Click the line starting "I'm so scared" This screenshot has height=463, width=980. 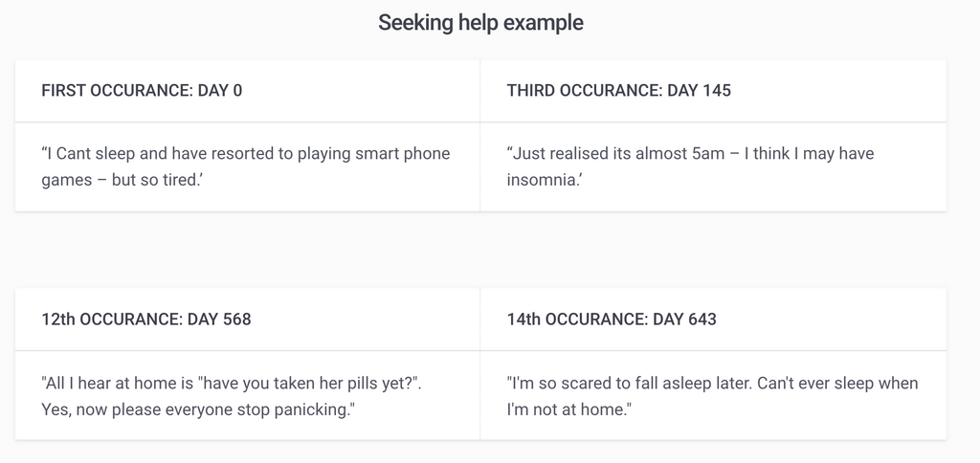(712, 383)
